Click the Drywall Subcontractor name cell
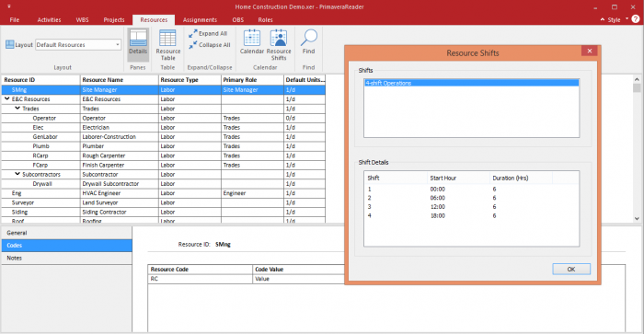The width and height of the screenshot is (644, 334). point(119,184)
